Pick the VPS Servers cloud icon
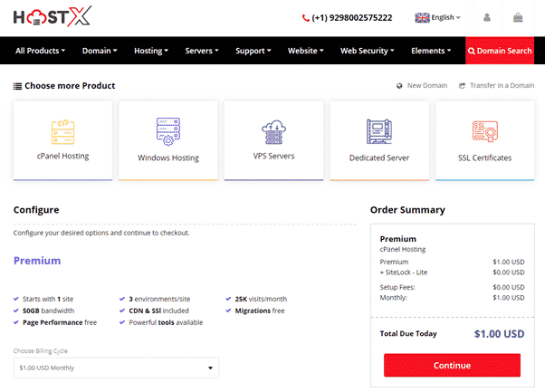Screen dimensions: 545x392 point(273,130)
